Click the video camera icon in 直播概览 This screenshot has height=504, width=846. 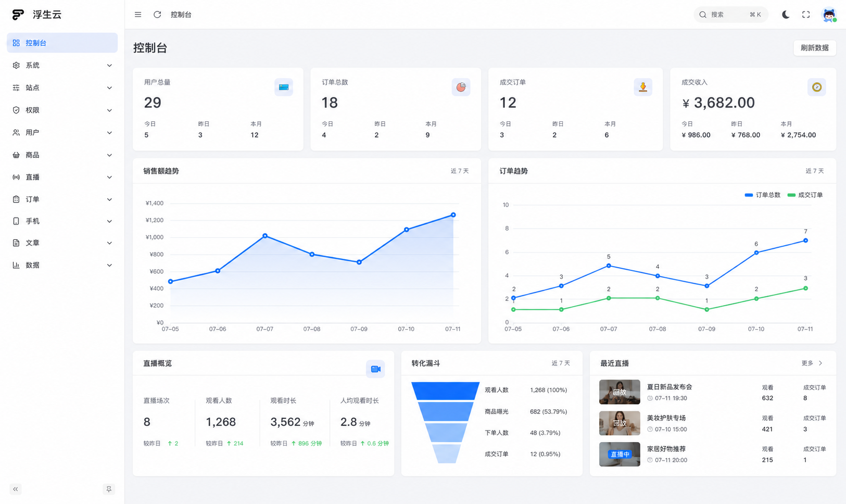pos(375,369)
